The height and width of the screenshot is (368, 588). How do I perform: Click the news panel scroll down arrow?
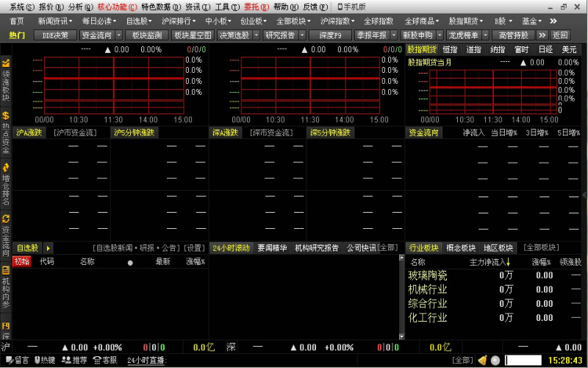pos(401,336)
